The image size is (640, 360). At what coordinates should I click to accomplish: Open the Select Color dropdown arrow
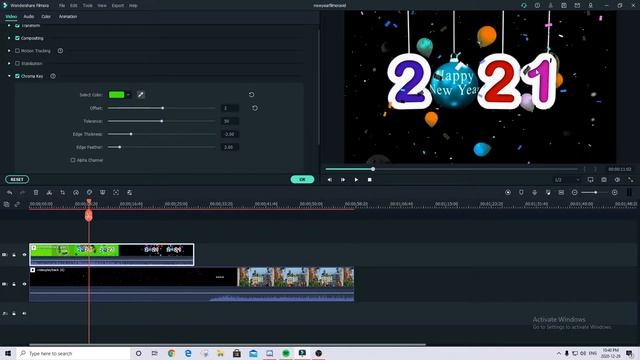point(128,95)
